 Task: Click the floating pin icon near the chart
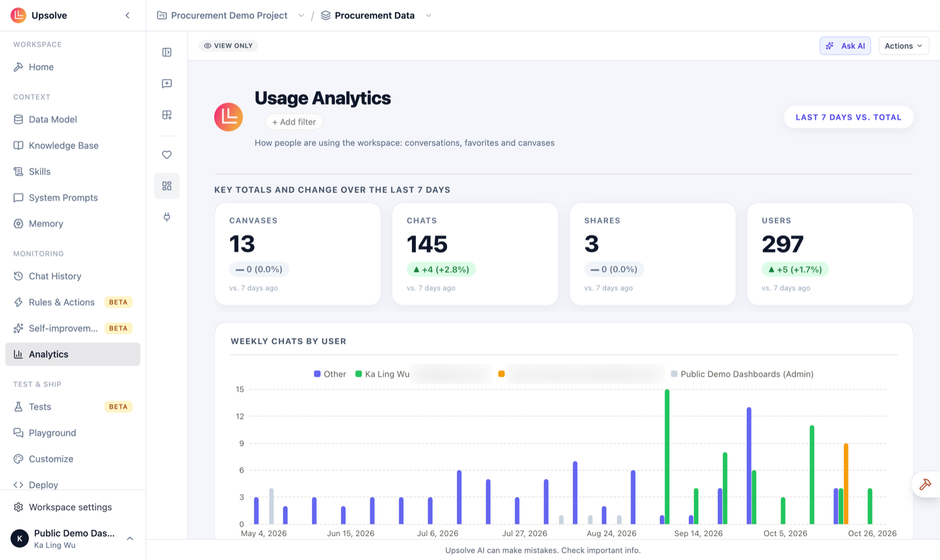(x=925, y=484)
